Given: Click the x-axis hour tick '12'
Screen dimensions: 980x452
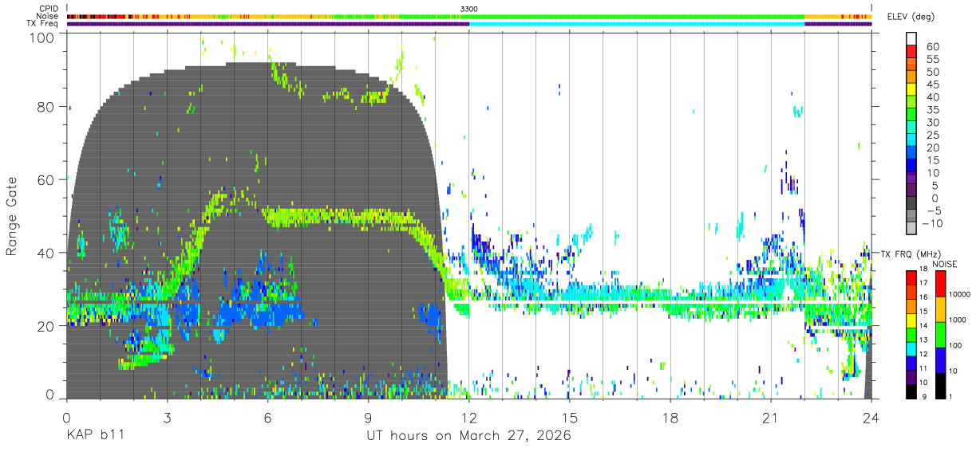Looking at the screenshot, I should coord(469,417).
